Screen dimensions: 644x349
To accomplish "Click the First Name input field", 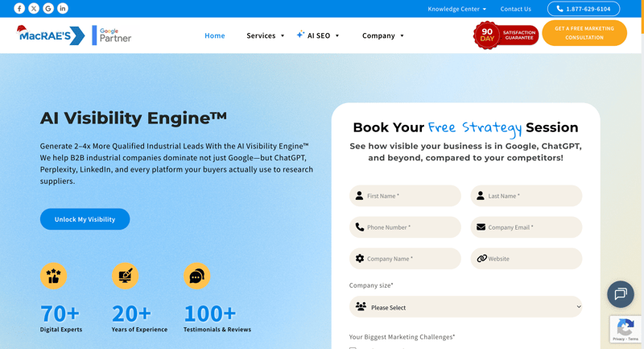I will coord(405,196).
